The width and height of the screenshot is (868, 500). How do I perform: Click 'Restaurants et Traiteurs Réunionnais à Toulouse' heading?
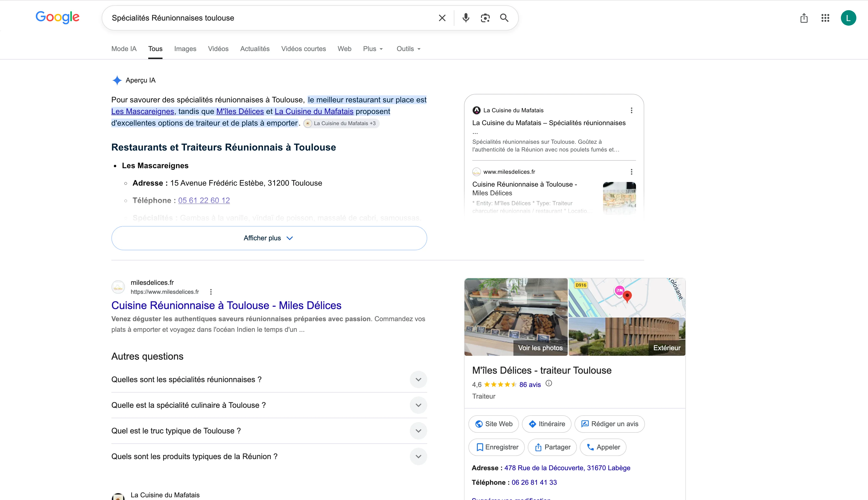(223, 147)
